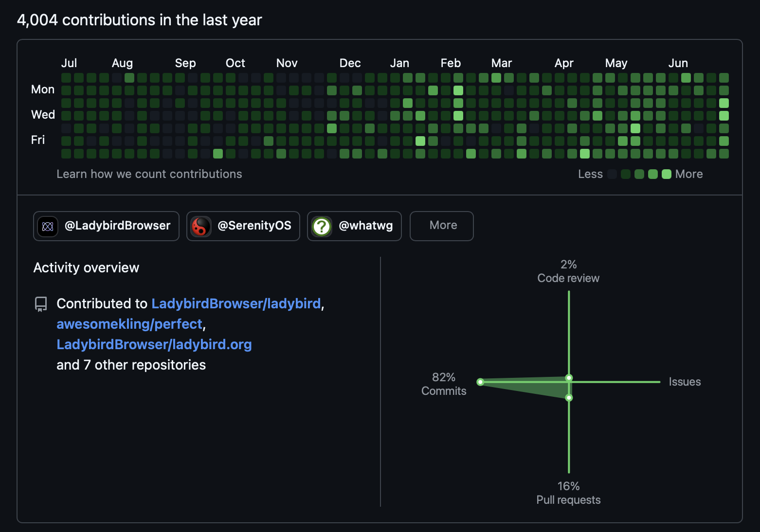Expand the More organizations button

pos(442,226)
